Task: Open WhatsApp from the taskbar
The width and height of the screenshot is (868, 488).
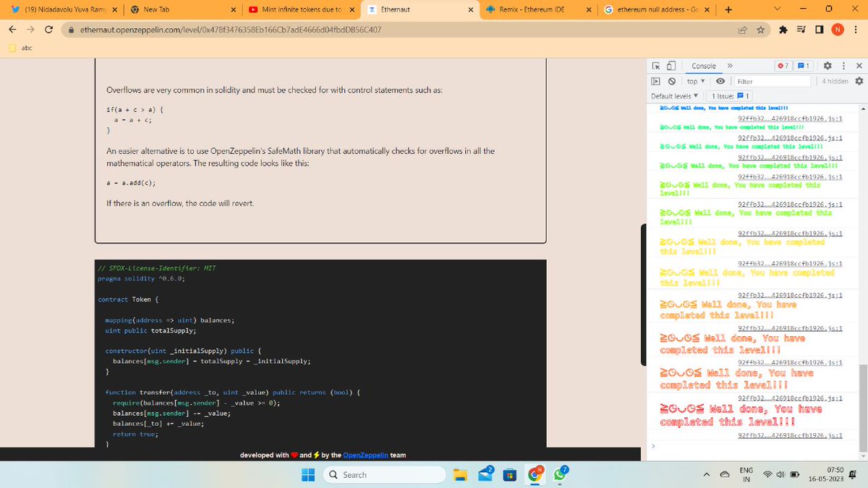Action: tap(560, 474)
